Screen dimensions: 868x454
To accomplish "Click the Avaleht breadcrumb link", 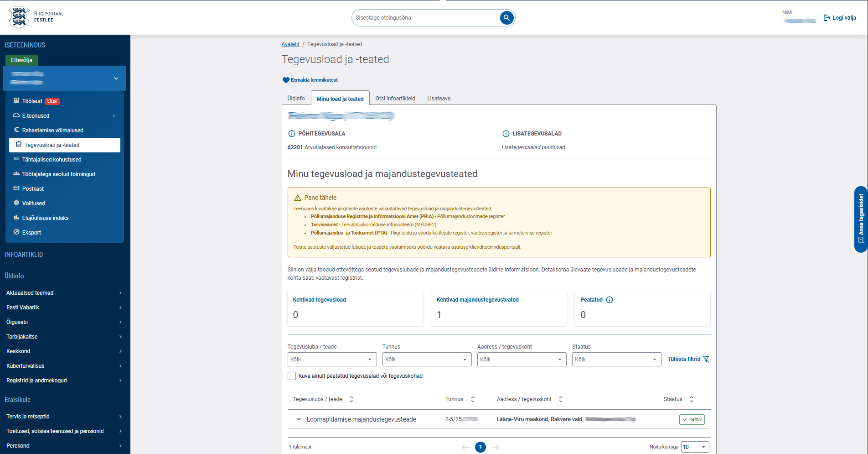I will [x=290, y=44].
